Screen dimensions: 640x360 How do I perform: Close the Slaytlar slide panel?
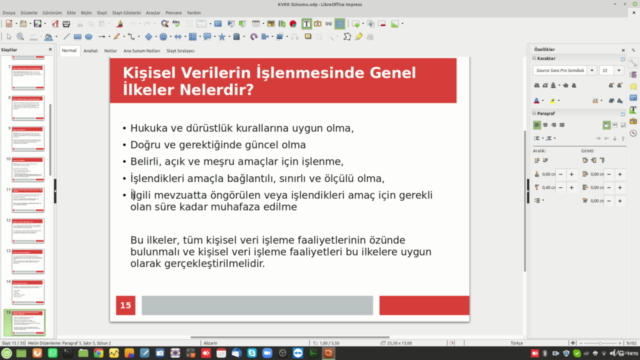pyautogui.click(x=50, y=49)
